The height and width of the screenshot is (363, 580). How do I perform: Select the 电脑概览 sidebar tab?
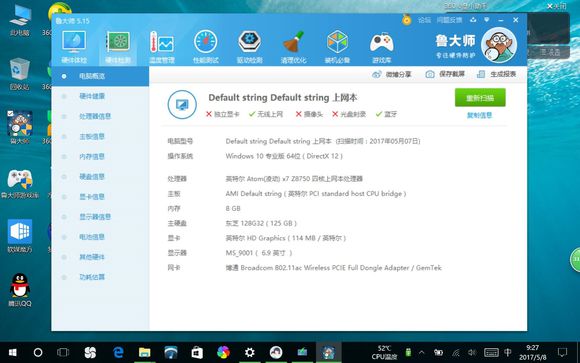tap(100, 76)
